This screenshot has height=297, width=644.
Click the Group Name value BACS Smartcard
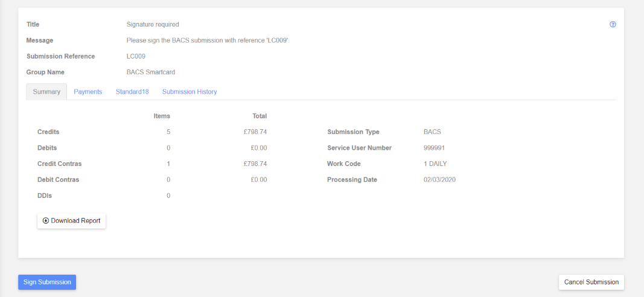pyautogui.click(x=151, y=72)
